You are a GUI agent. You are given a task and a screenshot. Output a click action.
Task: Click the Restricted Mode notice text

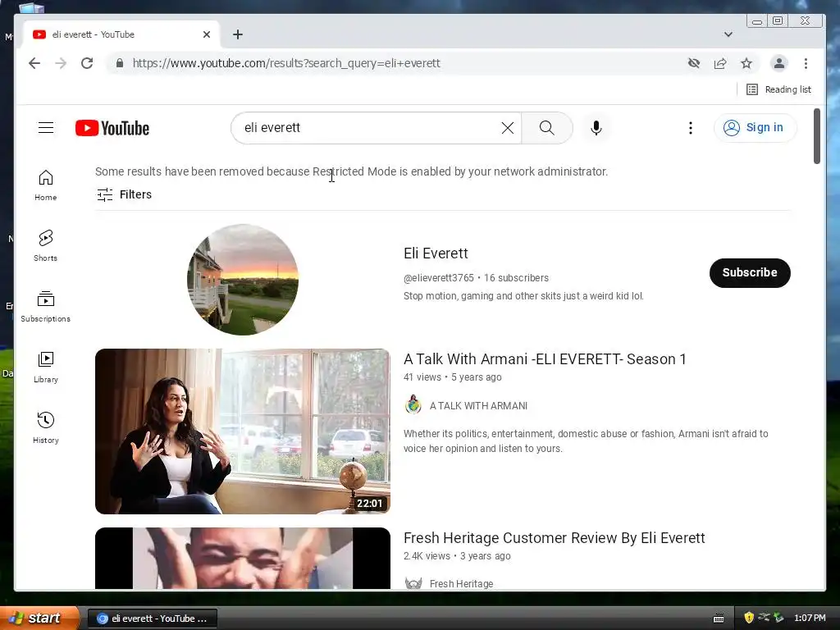pos(351,171)
